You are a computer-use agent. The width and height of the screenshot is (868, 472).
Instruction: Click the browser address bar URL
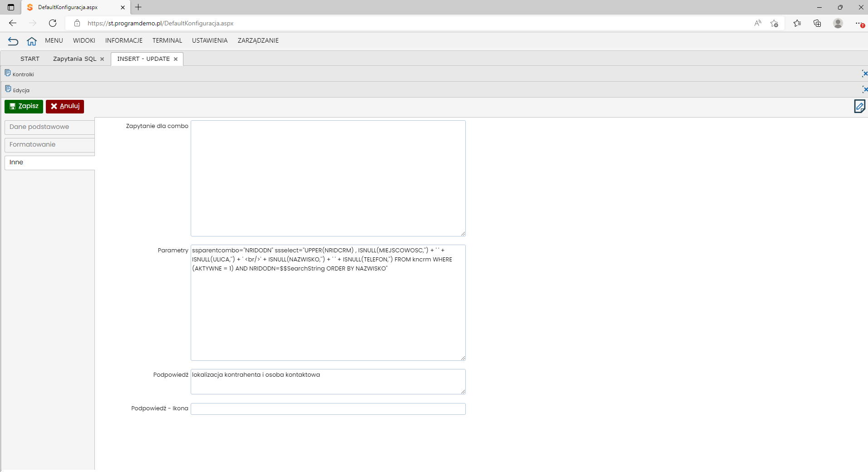[161, 23]
